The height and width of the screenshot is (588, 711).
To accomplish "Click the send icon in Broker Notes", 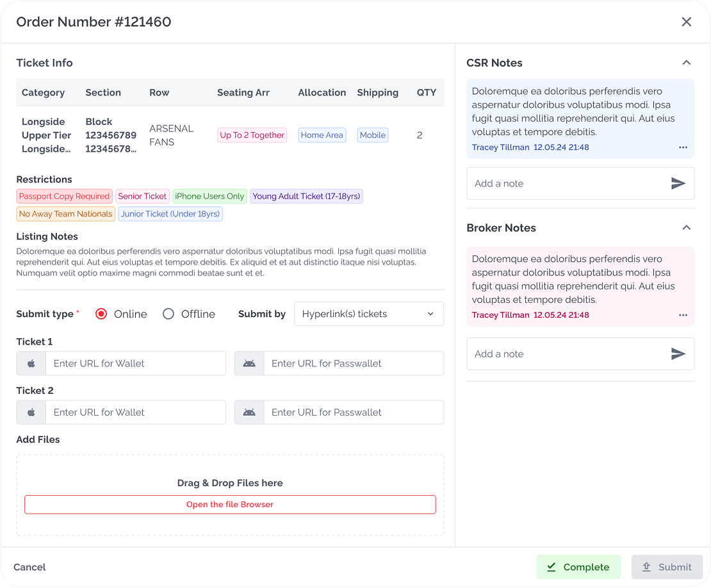I will tap(678, 354).
